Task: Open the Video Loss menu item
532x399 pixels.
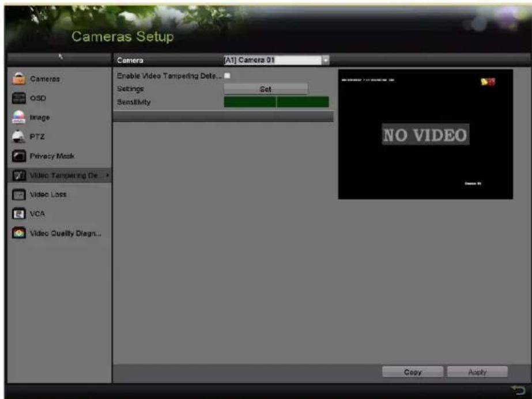Action: [59, 195]
